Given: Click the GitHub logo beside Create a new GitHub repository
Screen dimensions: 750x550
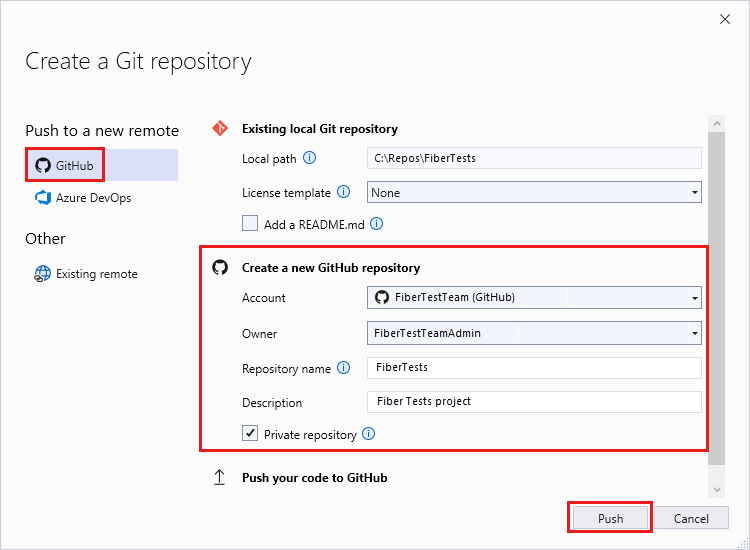Looking at the screenshot, I should [x=220, y=268].
